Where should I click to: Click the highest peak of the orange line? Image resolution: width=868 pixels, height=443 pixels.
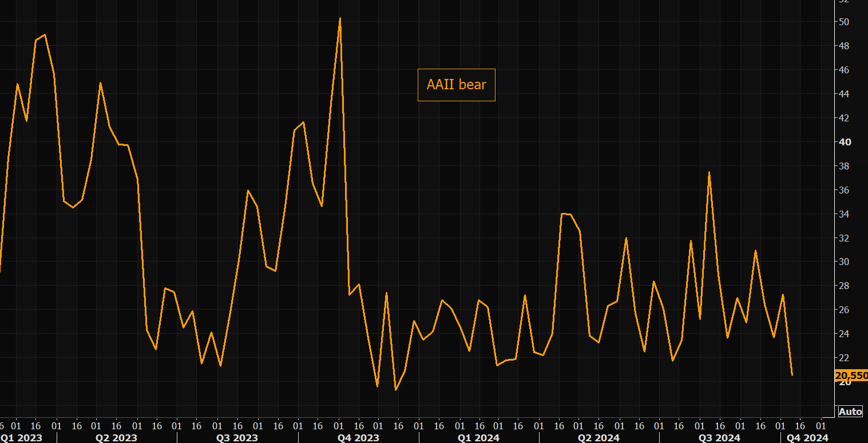click(340, 19)
